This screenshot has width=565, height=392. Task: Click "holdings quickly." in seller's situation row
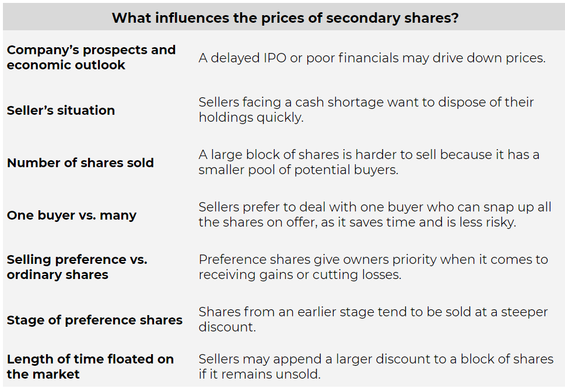[x=251, y=118]
